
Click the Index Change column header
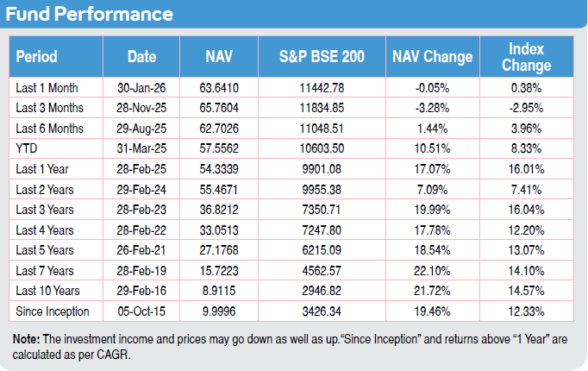click(529, 57)
